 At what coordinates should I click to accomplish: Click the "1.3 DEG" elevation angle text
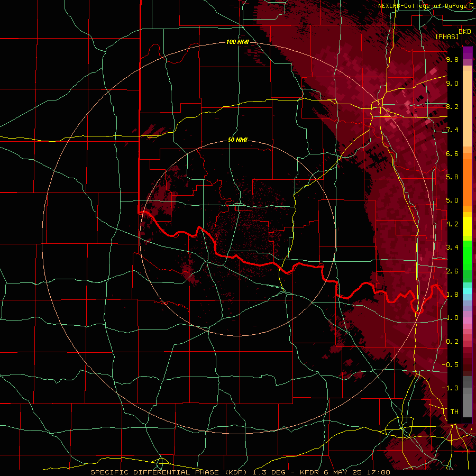tap(269, 472)
